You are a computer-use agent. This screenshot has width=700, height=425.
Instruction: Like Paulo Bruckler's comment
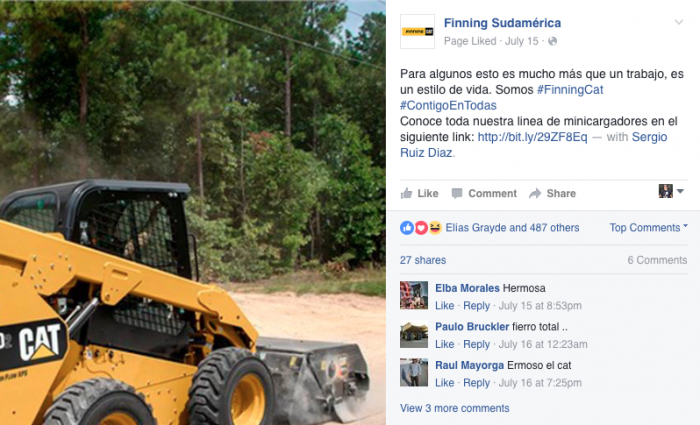click(444, 344)
